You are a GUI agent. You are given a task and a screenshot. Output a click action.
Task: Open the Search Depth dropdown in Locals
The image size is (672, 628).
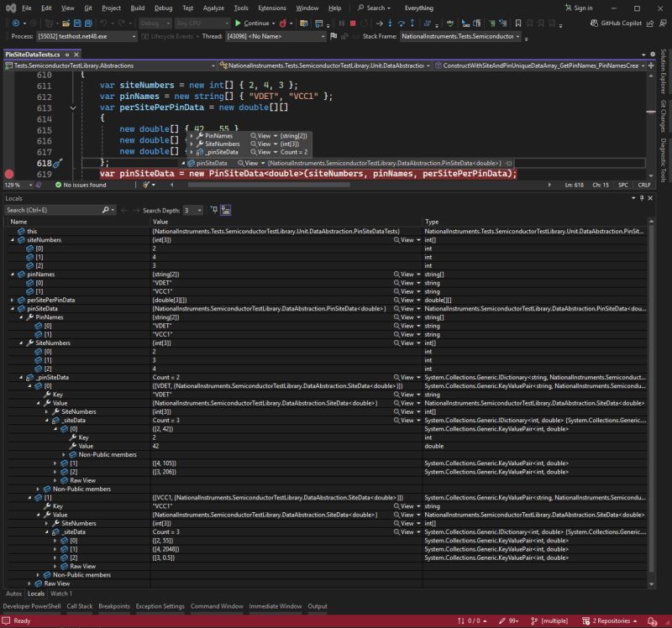[x=199, y=210]
